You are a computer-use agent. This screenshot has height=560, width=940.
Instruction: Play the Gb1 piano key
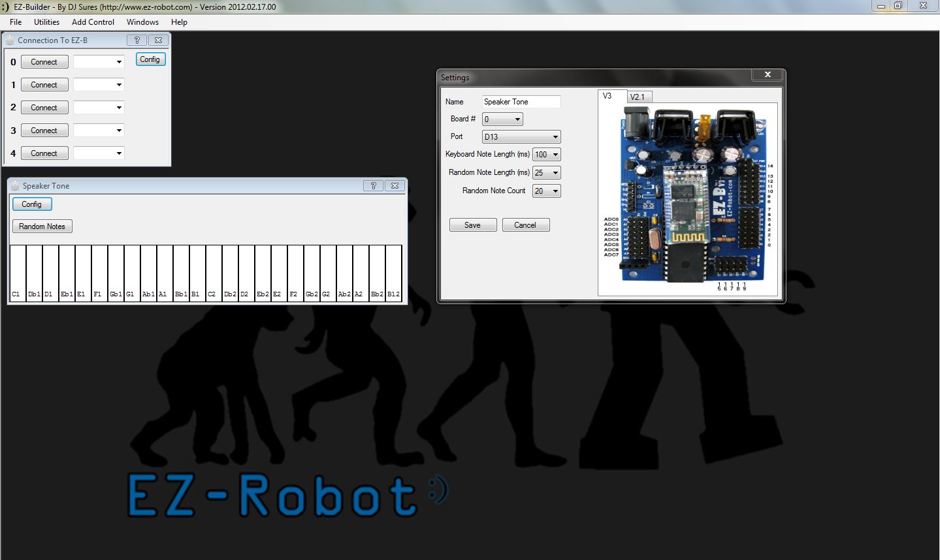click(x=116, y=273)
